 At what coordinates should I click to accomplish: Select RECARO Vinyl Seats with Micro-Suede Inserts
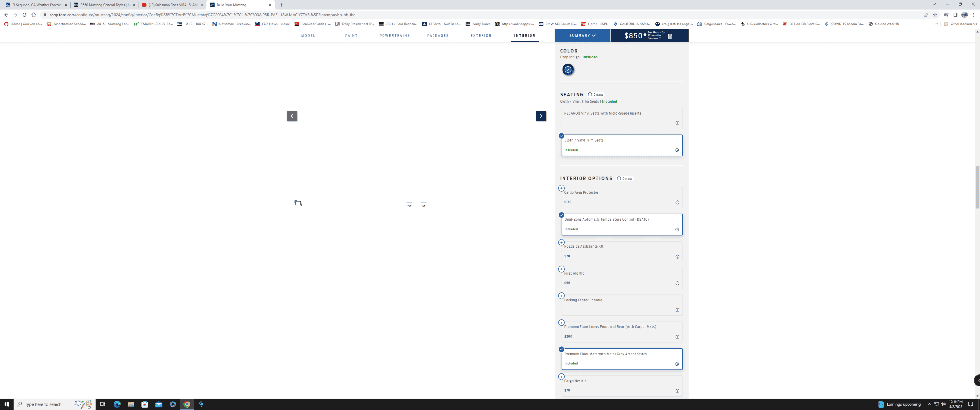(x=622, y=118)
